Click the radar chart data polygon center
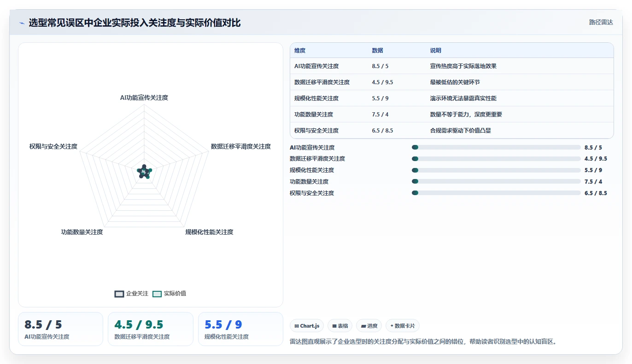Image resolution: width=632 pixels, height=364 pixels. pos(144,172)
